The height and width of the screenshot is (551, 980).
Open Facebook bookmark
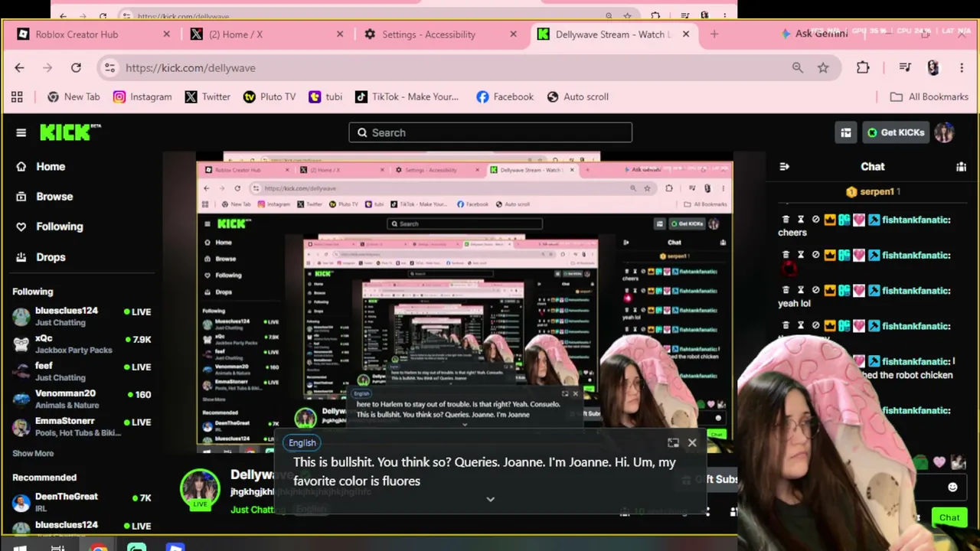(x=505, y=96)
